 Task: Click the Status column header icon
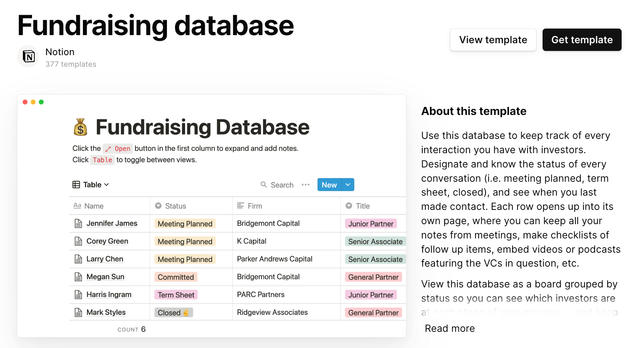click(x=158, y=206)
